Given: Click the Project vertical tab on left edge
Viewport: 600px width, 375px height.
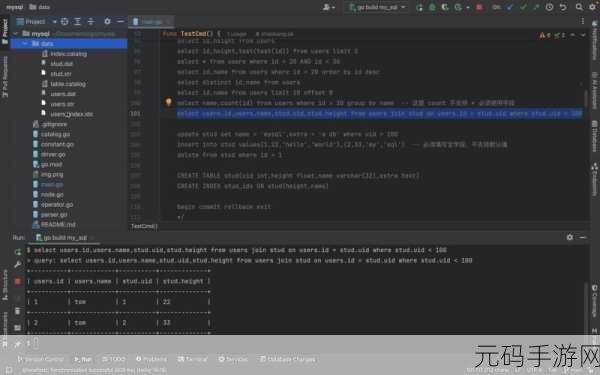Looking at the screenshot, I should point(5,31).
